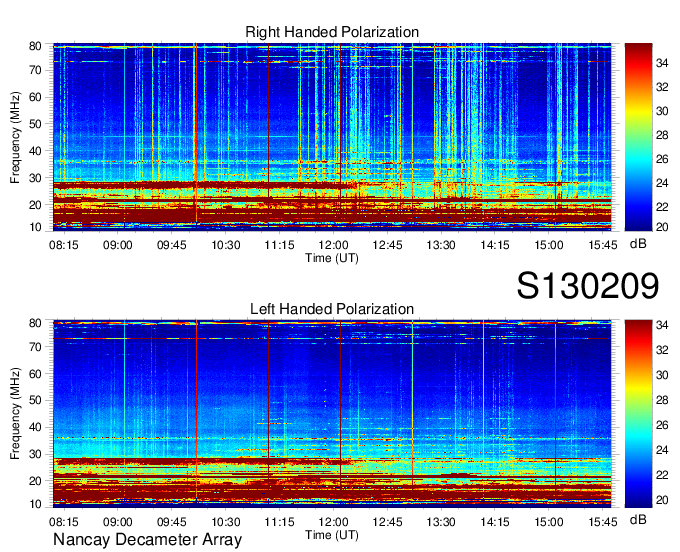Image resolution: width=680 pixels, height=552 pixels.
Task: Click the dB unit label of Left Handed colorbar
Action: pyautogui.click(x=638, y=519)
